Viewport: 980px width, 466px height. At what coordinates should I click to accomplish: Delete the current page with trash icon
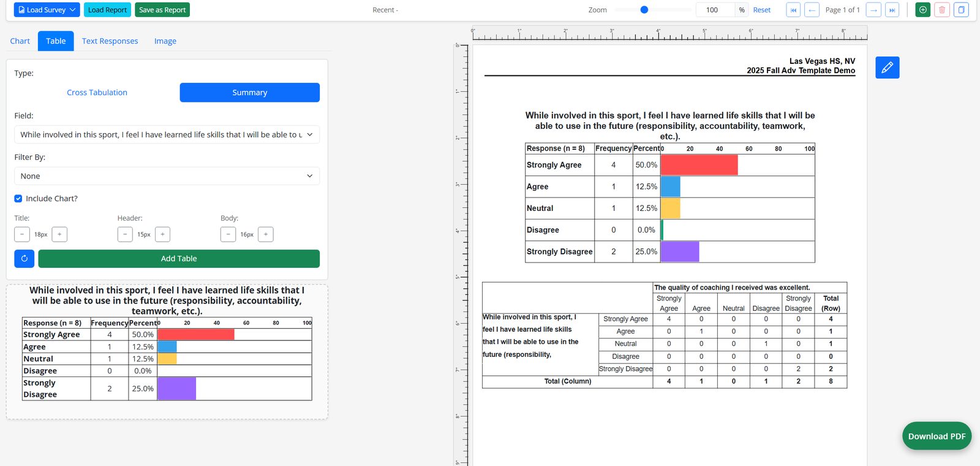click(942, 10)
